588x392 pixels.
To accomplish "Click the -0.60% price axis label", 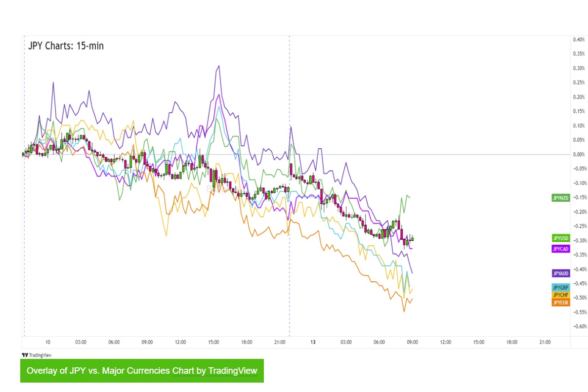I will (579, 326).
